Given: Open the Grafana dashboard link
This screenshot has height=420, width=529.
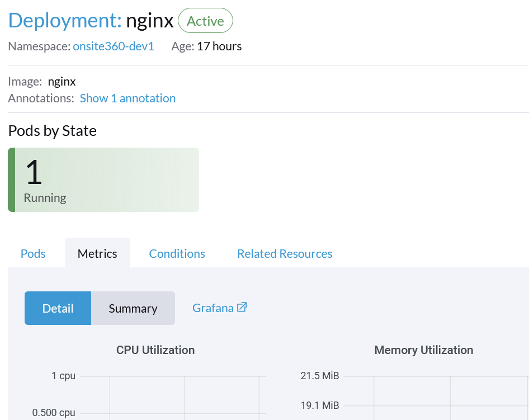Looking at the screenshot, I should pyautogui.click(x=213, y=308).
